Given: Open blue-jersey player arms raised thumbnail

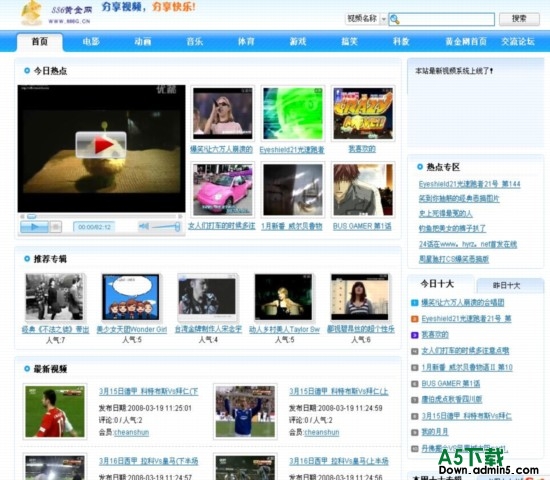Looking at the screenshot, I should (245, 412).
